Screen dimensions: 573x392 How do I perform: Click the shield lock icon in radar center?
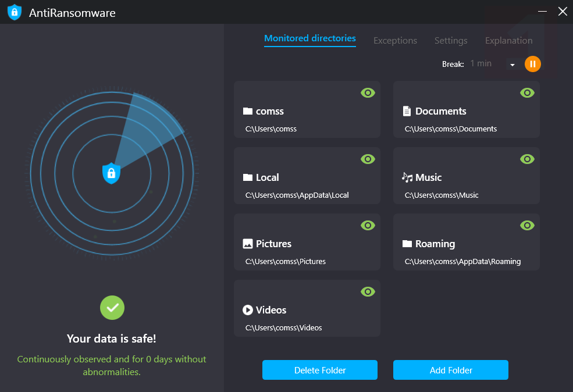[x=111, y=173]
